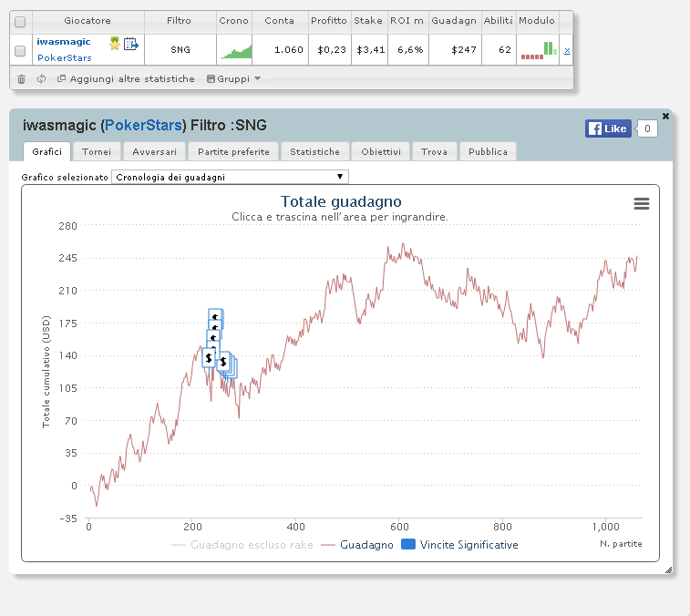This screenshot has height=616, width=690.
Task: Sort by the Guadagn column header
Action: [454, 21]
